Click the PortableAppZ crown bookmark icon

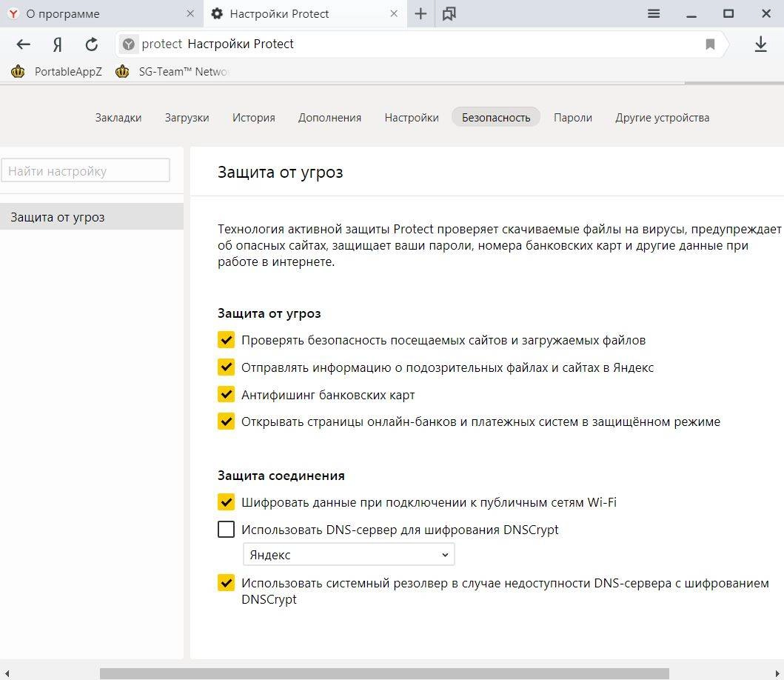[18, 72]
